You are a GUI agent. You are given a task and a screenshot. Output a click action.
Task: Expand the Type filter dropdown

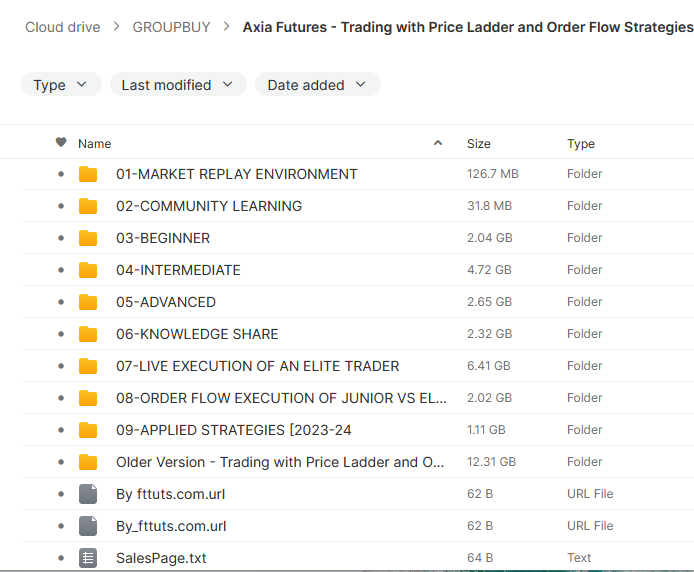[x=62, y=85]
